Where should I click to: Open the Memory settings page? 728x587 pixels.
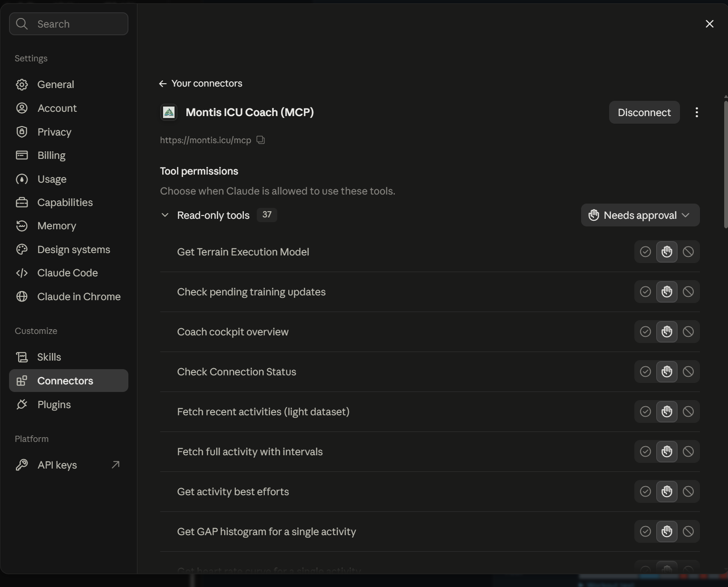pyautogui.click(x=68, y=225)
